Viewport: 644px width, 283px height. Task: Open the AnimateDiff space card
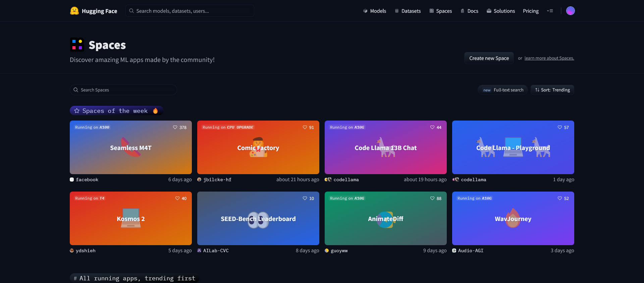pos(386,218)
